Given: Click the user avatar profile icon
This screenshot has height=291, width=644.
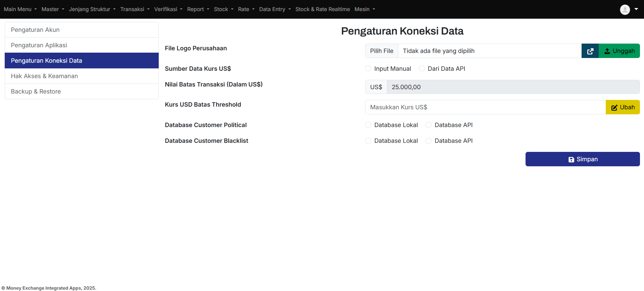Looking at the screenshot, I should click(x=625, y=9).
